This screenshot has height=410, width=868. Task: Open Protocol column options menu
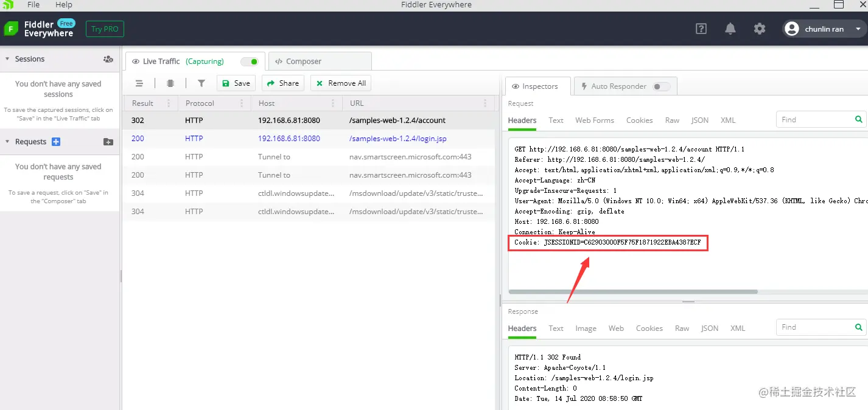tap(242, 103)
